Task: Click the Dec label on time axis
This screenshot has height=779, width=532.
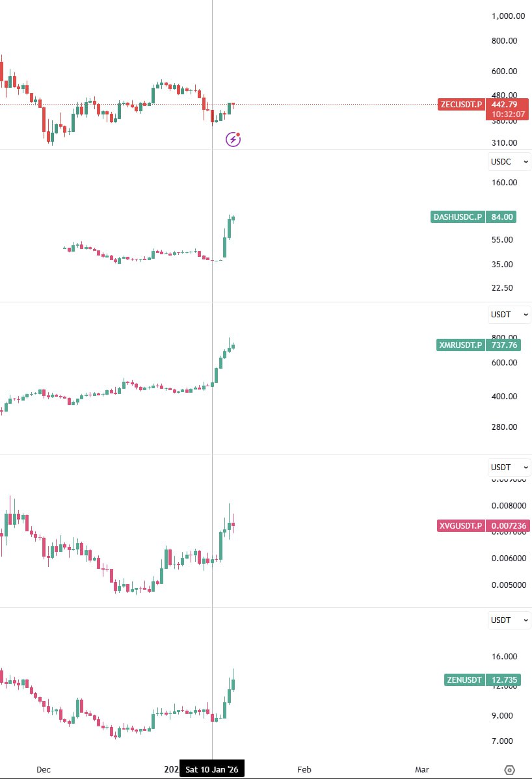Action: [x=43, y=770]
